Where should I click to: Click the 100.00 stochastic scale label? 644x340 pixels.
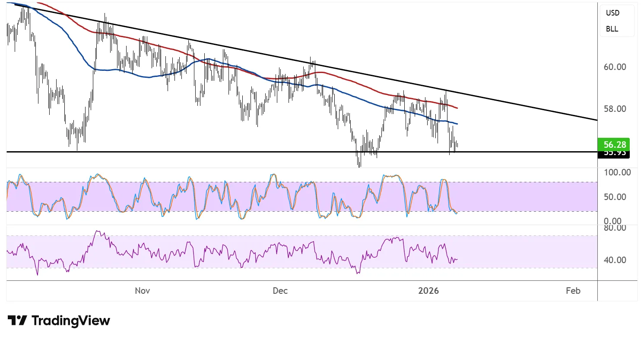(617, 172)
